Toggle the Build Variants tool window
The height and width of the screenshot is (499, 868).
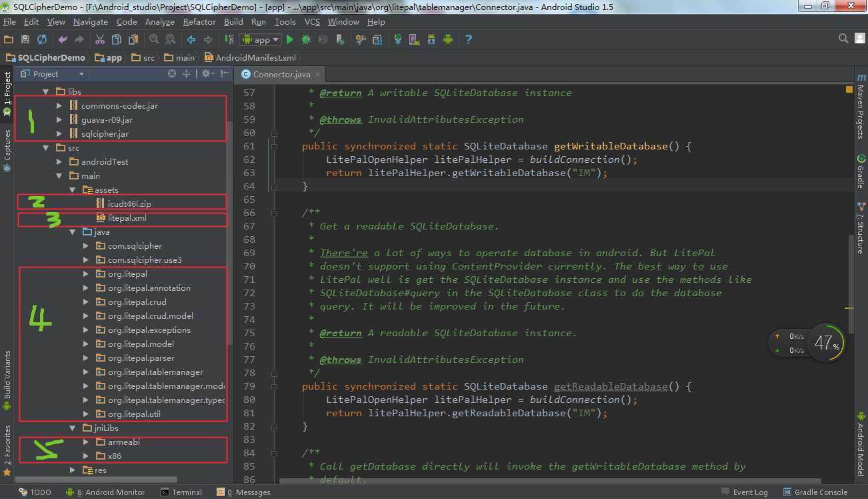point(7,379)
